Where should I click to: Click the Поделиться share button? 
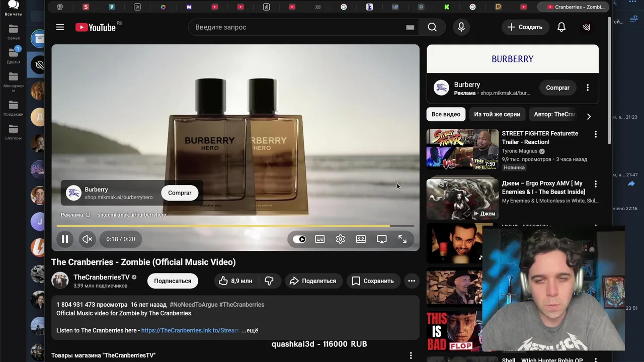312,281
